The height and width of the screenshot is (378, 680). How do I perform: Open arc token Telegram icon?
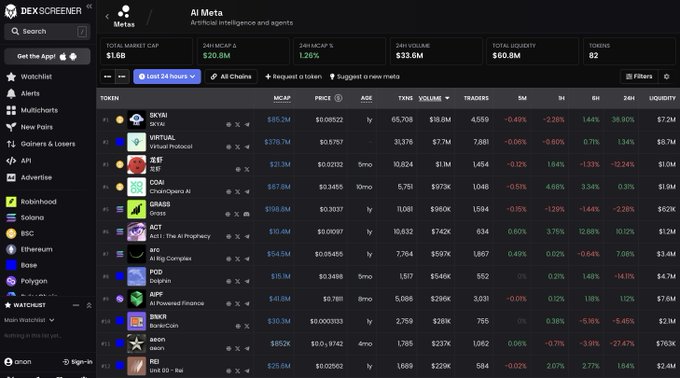(247, 259)
